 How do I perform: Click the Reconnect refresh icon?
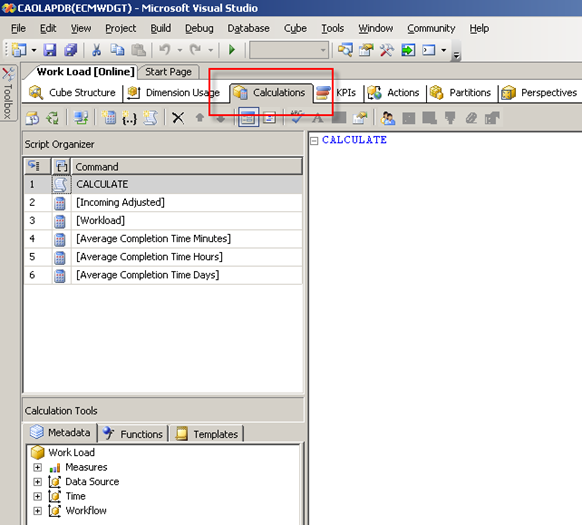coord(53,118)
